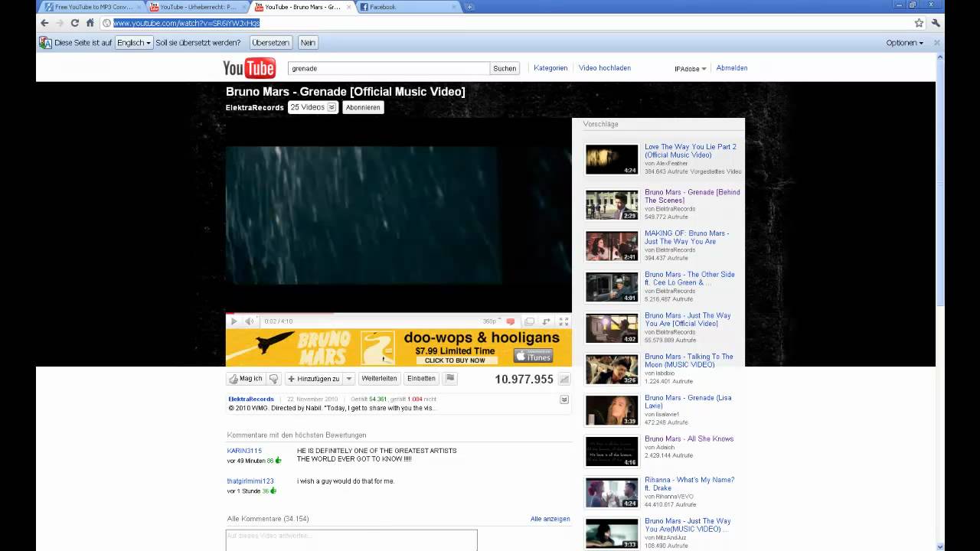Click the KARIN3115 username

pyautogui.click(x=244, y=451)
